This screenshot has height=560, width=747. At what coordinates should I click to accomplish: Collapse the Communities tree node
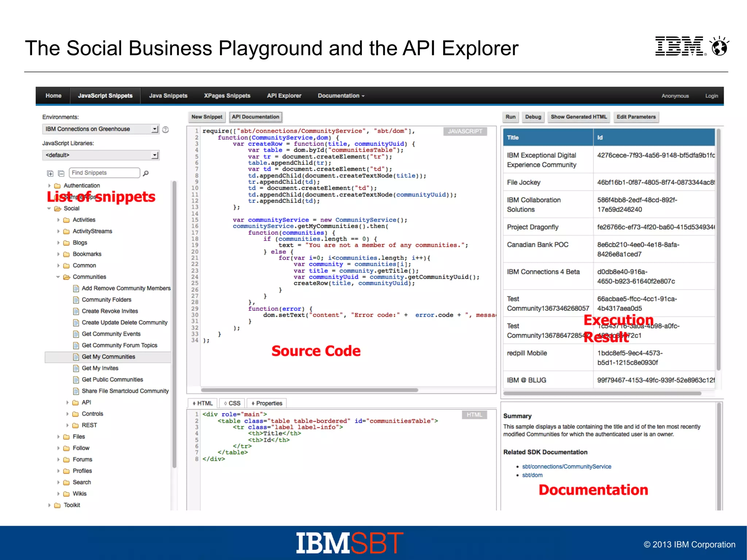click(58, 277)
